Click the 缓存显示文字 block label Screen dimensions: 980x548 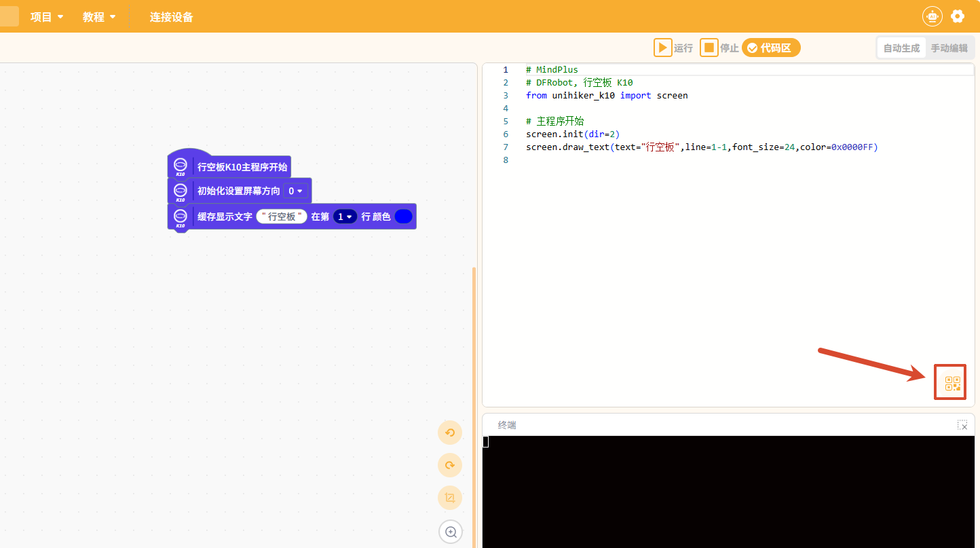[x=225, y=217]
